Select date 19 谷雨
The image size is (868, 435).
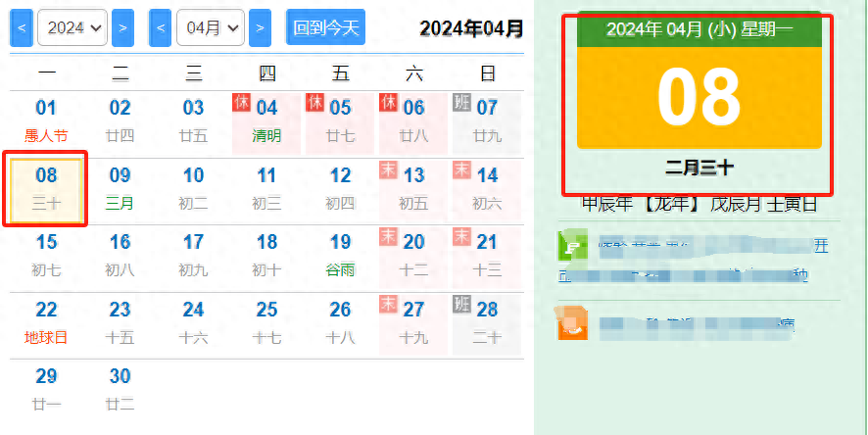341,257
